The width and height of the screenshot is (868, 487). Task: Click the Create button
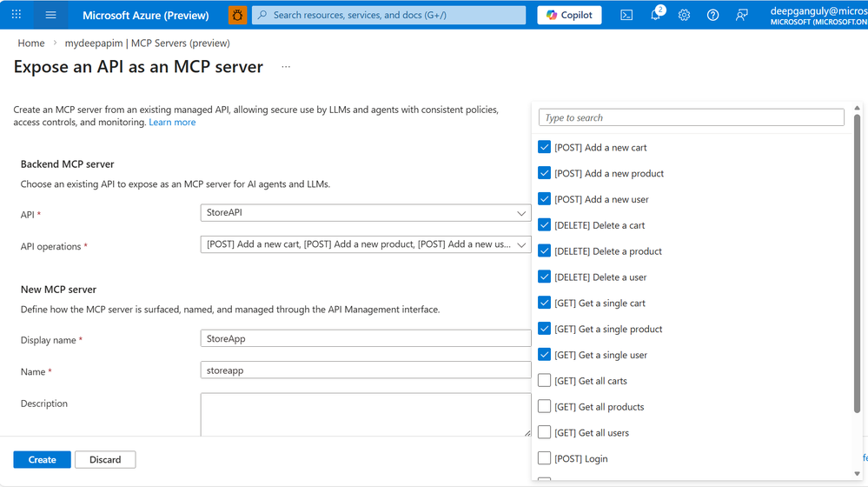(42, 459)
